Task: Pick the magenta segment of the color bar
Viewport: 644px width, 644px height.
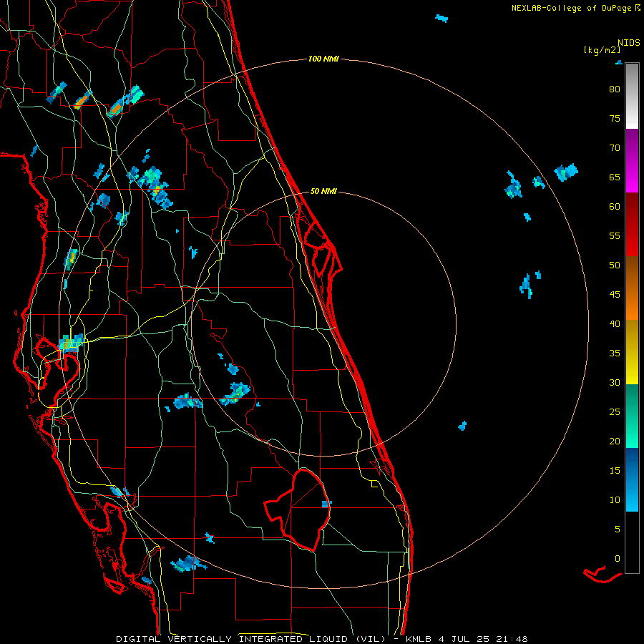Action: click(x=632, y=161)
